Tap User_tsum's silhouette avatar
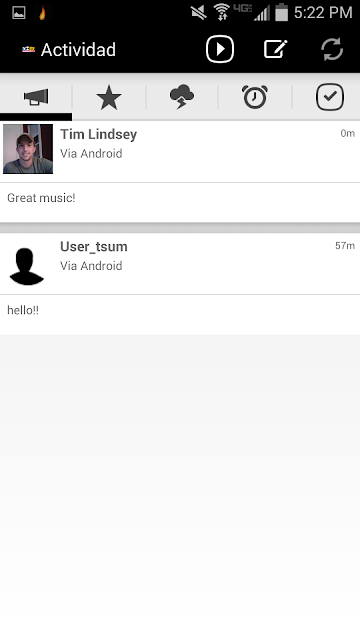This screenshot has width=360, height=640. coord(27,266)
